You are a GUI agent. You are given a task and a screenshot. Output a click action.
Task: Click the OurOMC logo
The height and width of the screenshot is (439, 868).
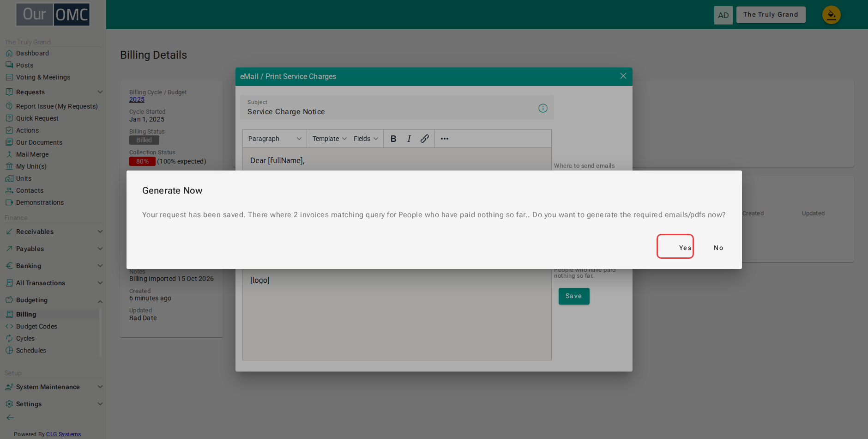coord(53,14)
